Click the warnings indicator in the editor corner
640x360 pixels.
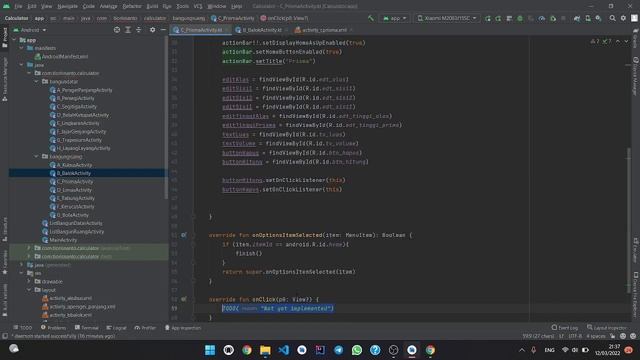pyautogui.click(x=601, y=42)
